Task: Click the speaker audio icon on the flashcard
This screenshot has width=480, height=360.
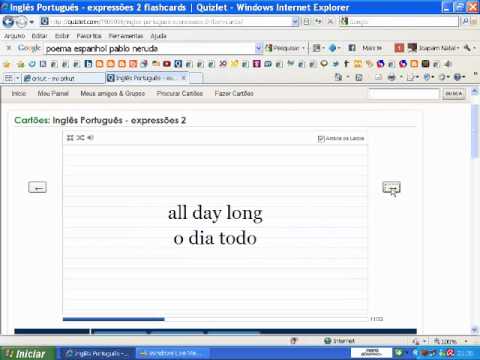Action: (90, 138)
